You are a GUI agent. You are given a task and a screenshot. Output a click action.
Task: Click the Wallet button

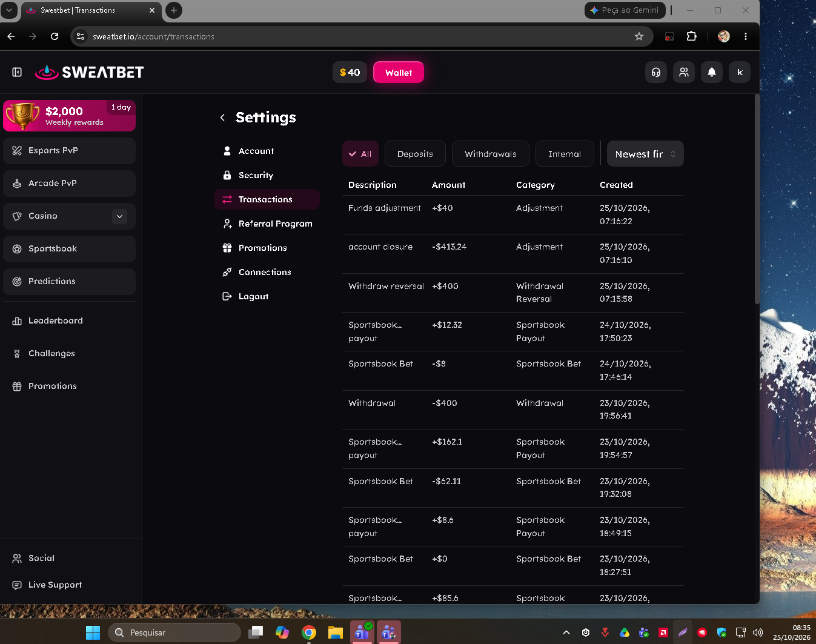pos(399,73)
